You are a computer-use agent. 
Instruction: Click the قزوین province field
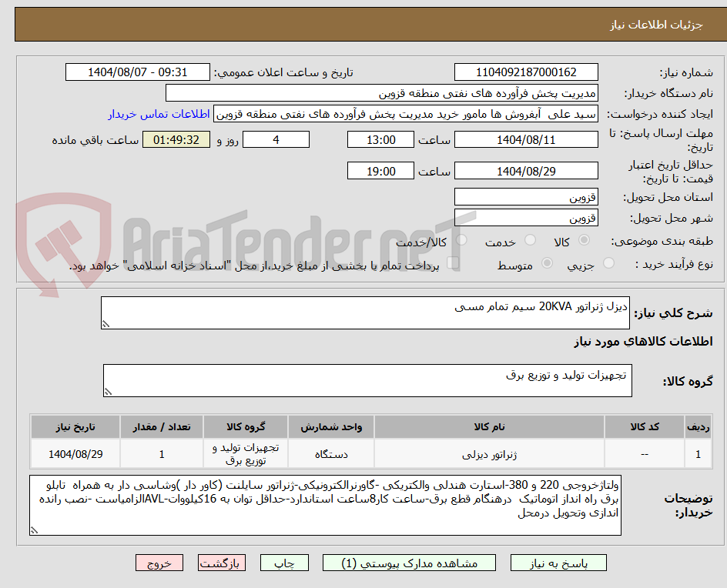526,197
